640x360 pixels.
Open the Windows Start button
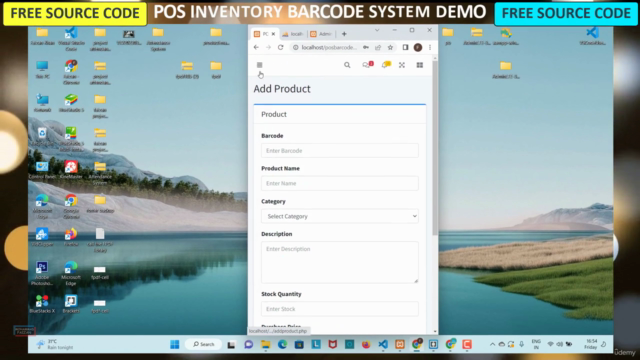tap(175, 344)
